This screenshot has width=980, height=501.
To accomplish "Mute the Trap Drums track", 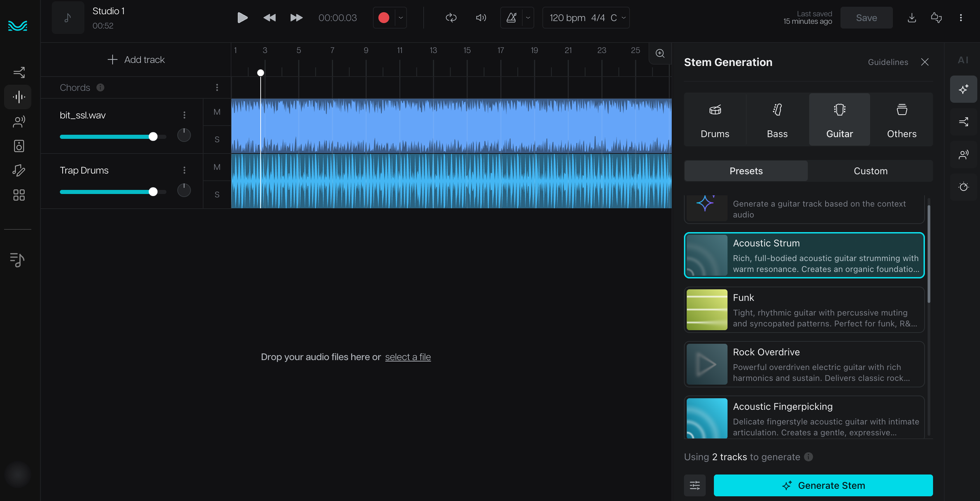I will (217, 167).
